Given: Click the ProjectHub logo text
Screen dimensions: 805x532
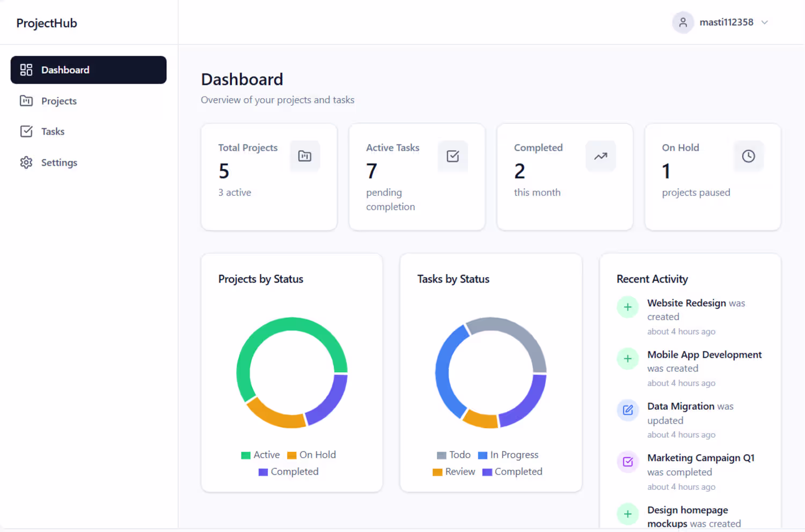Looking at the screenshot, I should (47, 23).
